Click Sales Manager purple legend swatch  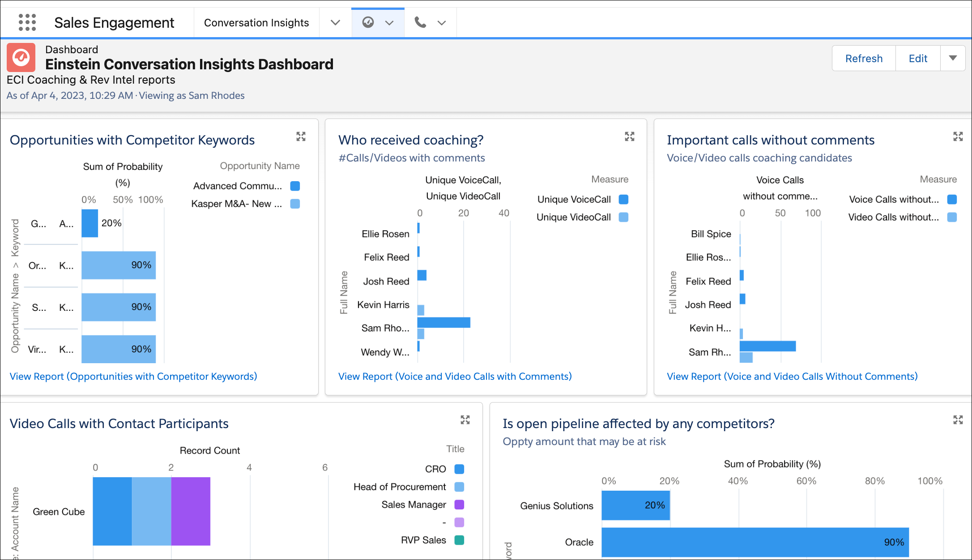tap(459, 505)
